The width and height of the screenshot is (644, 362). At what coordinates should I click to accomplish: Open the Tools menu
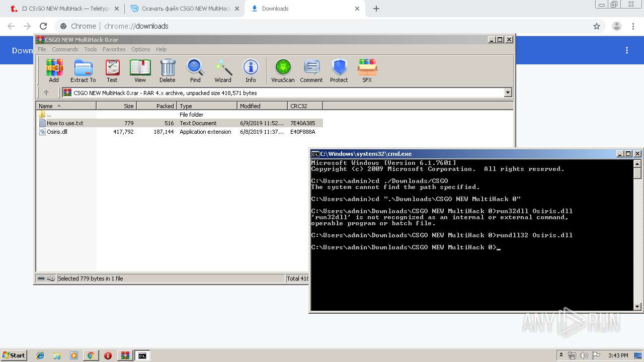(x=91, y=49)
